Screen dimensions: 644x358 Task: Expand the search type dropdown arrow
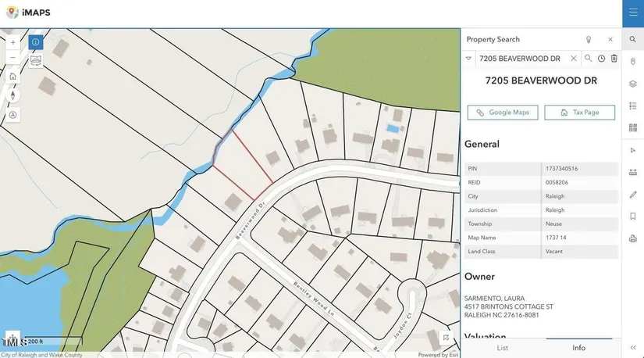pyautogui.click(x=468, y=59)
